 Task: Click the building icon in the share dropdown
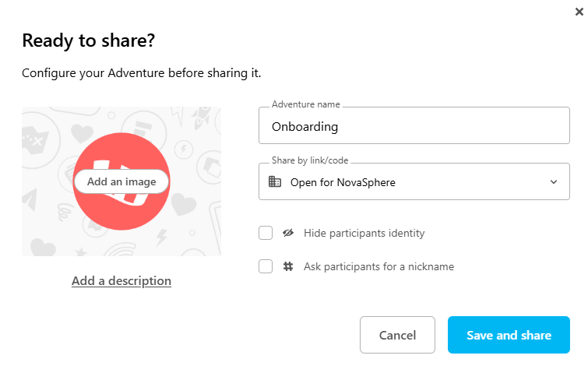pos(274,181)
